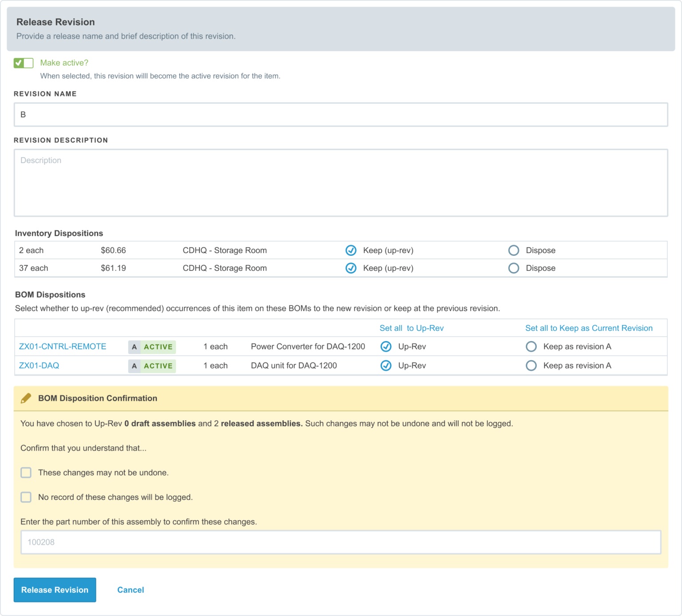Click the '1 each' quantity for ZX01-CNTRL-REMOTE
The width and height of the screenshot is (682, 616).
pos(215,346)
